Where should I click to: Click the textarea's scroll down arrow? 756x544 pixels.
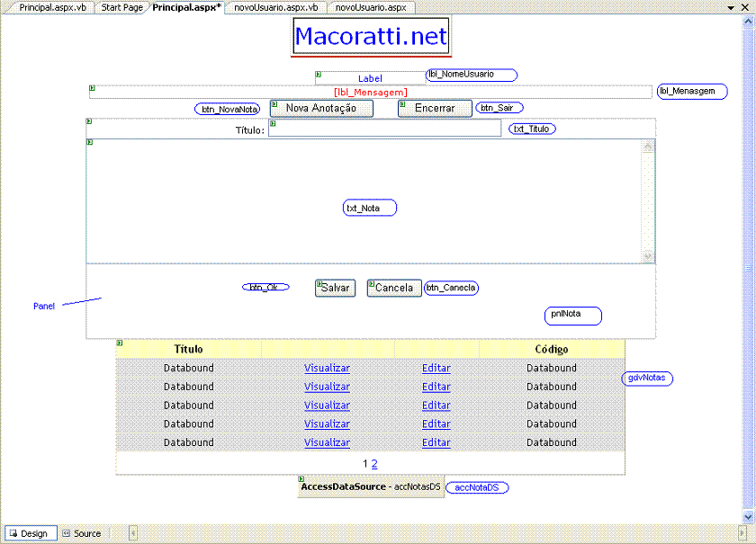(x=648, y=257)
